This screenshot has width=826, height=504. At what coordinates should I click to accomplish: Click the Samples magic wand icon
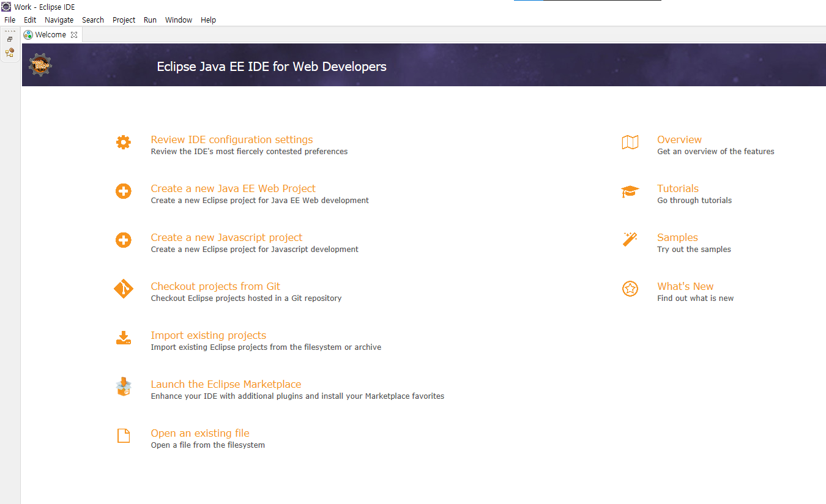630,239
